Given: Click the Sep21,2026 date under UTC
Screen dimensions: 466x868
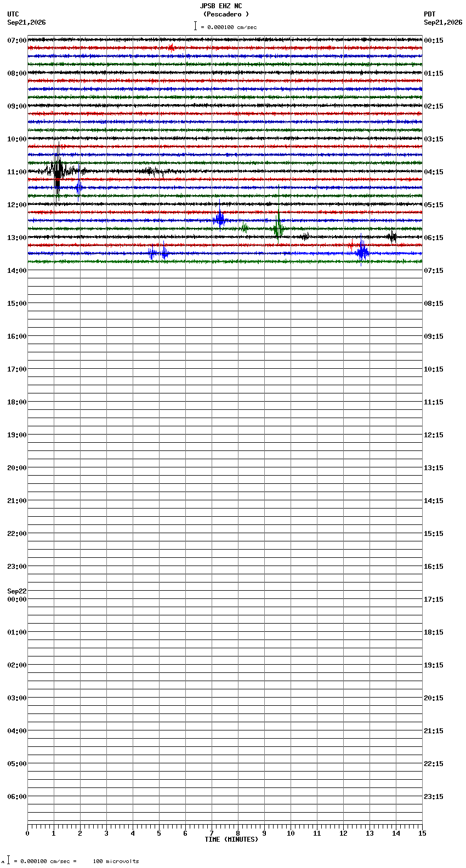Looking at the screenshot, I should pyautogui.click(x=27, y=22).
